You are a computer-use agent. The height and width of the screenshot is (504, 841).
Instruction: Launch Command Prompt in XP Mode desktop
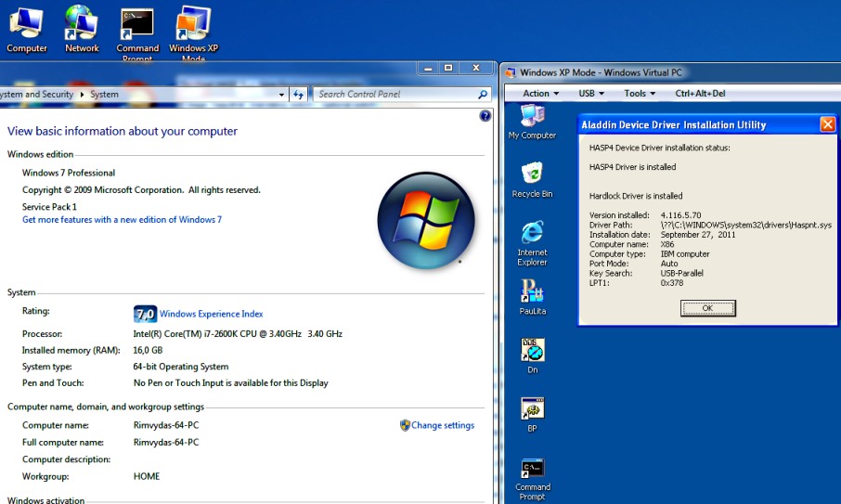coord(532,479)
